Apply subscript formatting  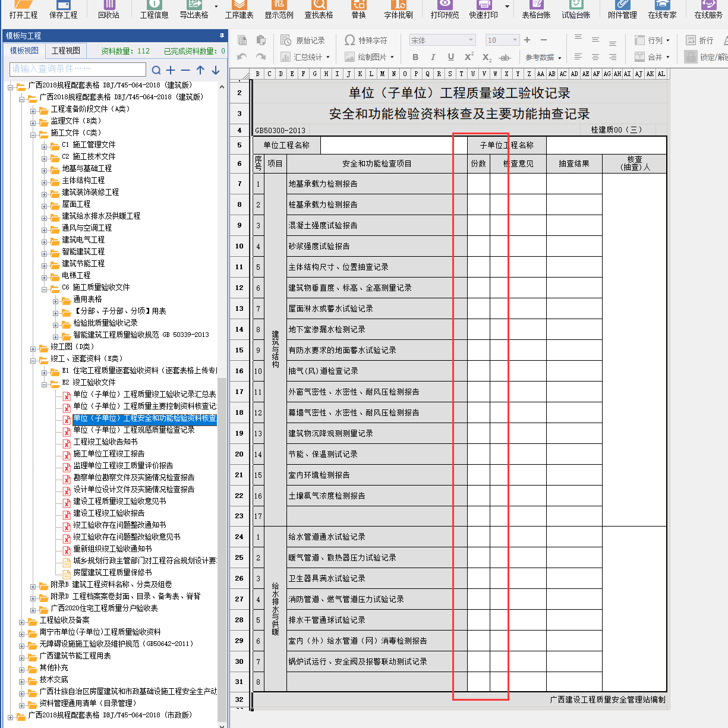pos(487,58)
